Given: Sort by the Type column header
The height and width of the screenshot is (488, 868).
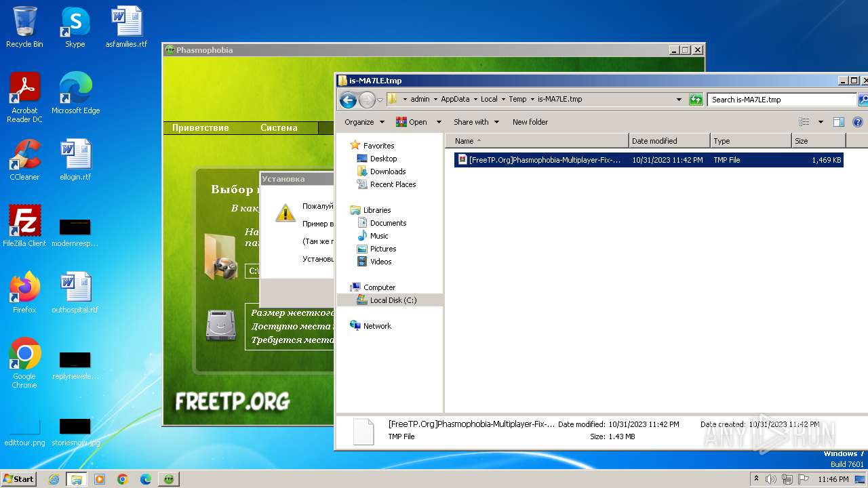Looking at the screenshot, I should click(x=751, y=141).
